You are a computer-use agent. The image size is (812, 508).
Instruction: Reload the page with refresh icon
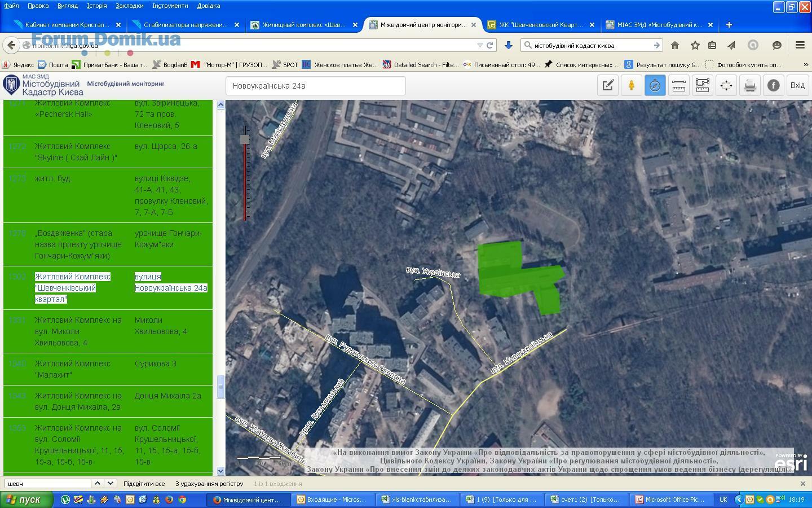pyautogui.click(x=490, y=45)
